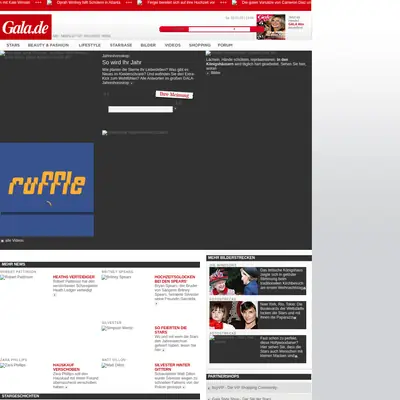Image resolution: width=400 pixels, height=400 pixels.
Task: Open the Oprah Winfrey news ticker headline
Action: [88, 2]
